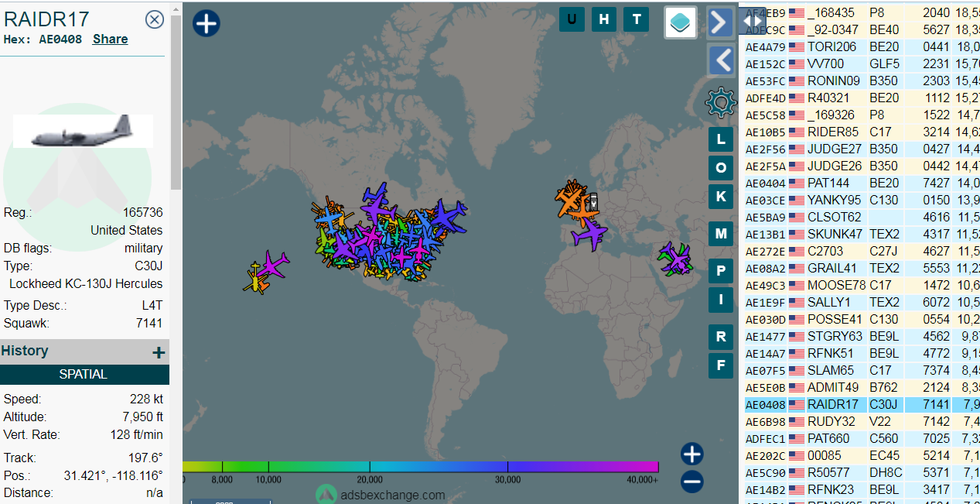980x504 pixels.
Task: Toggle the T map button
Action: click(x=637, y=19)
